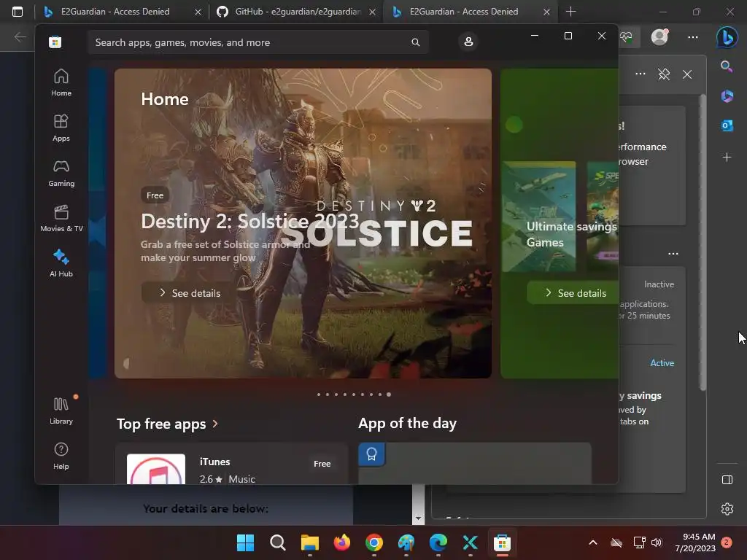Open Movies & TV in Store sidebar
The image size is (747, 560).
tap(61, 218)
